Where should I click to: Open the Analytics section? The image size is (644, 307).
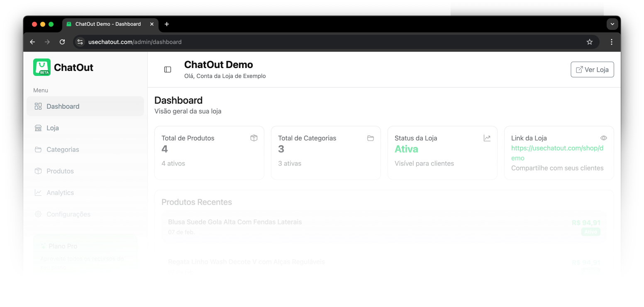pos(60,192)
